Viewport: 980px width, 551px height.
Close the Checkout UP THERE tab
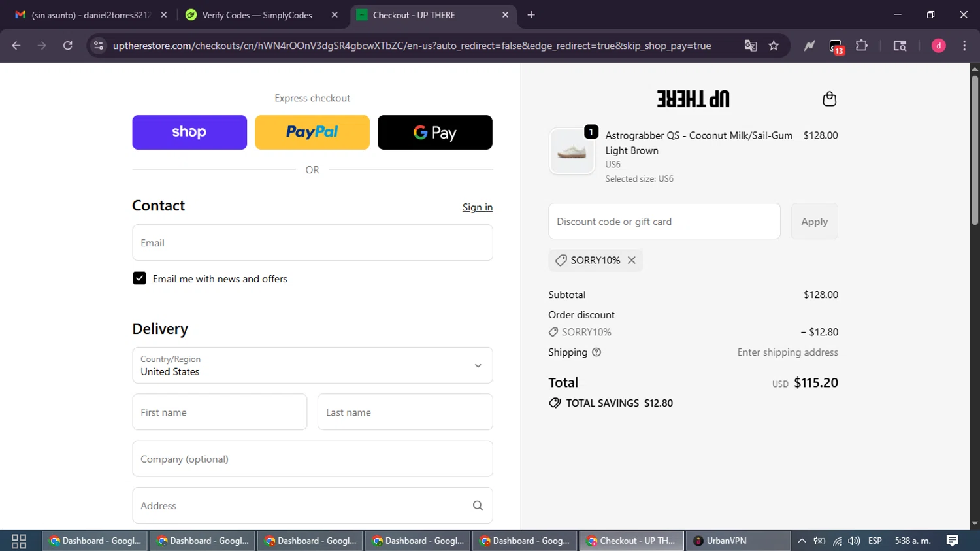(x=505, y=15)
